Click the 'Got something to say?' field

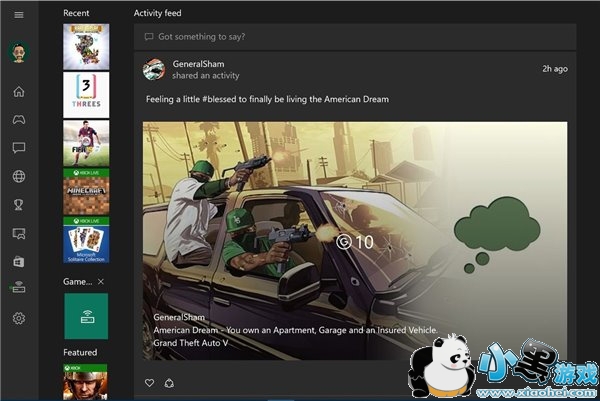[x=355, y=37]
